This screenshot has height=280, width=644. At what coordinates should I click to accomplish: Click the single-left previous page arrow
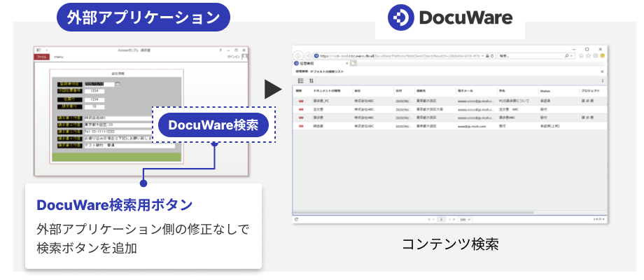tap(434, 219)
